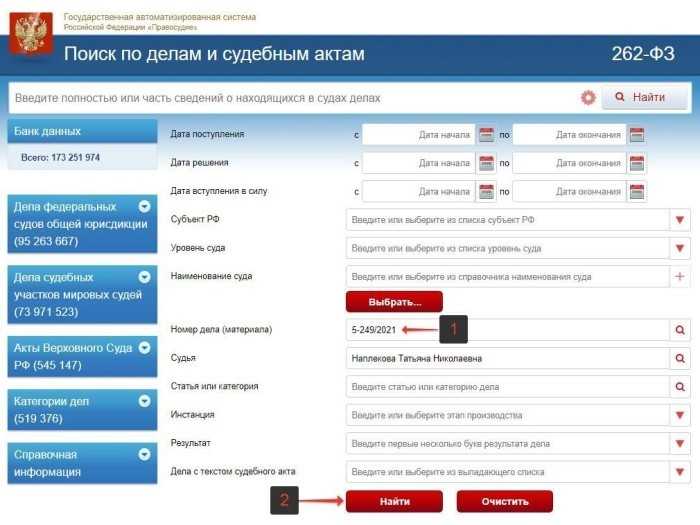Click plus icon beside Наименование суда field
Viewport: 700px width, 525px height.
[x=680, y=276]
